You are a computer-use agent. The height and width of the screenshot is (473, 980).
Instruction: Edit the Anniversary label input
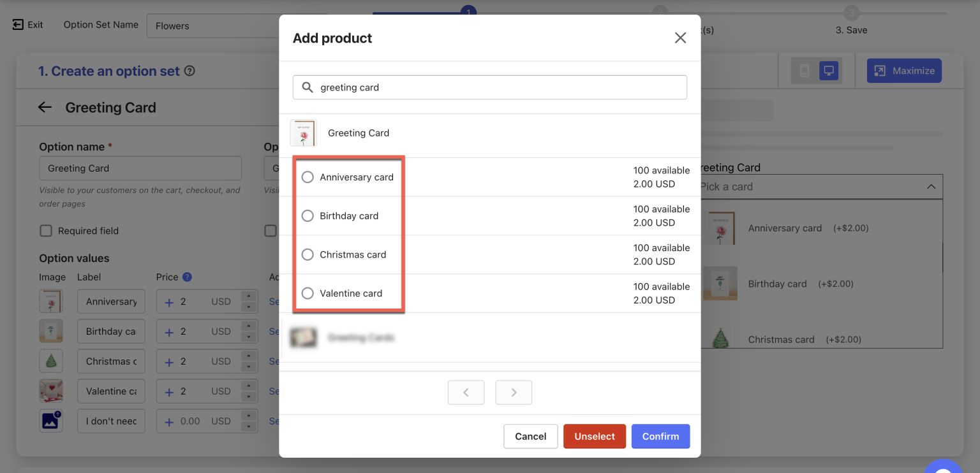[111, 302]
